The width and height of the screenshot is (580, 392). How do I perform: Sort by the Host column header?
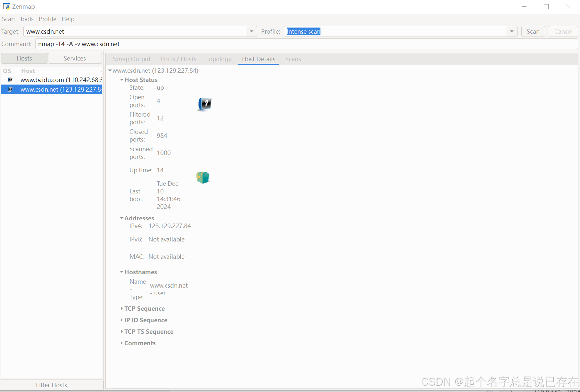[60, 71]
